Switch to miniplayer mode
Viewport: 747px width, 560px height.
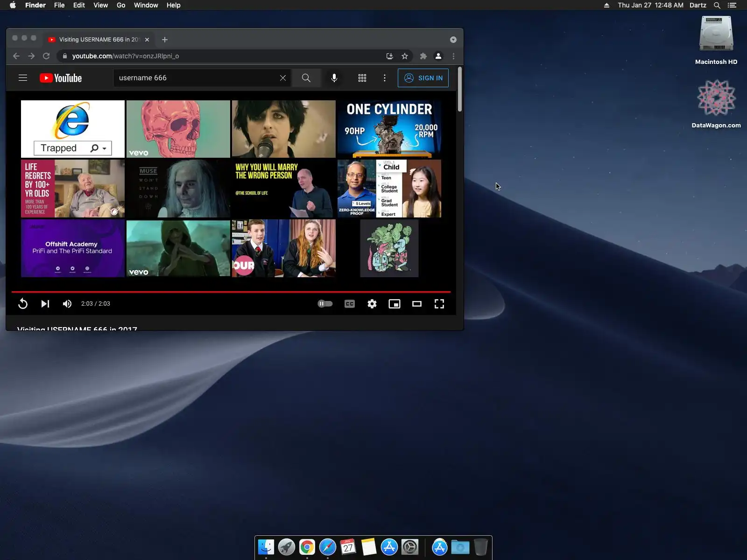tap(395, 304)
